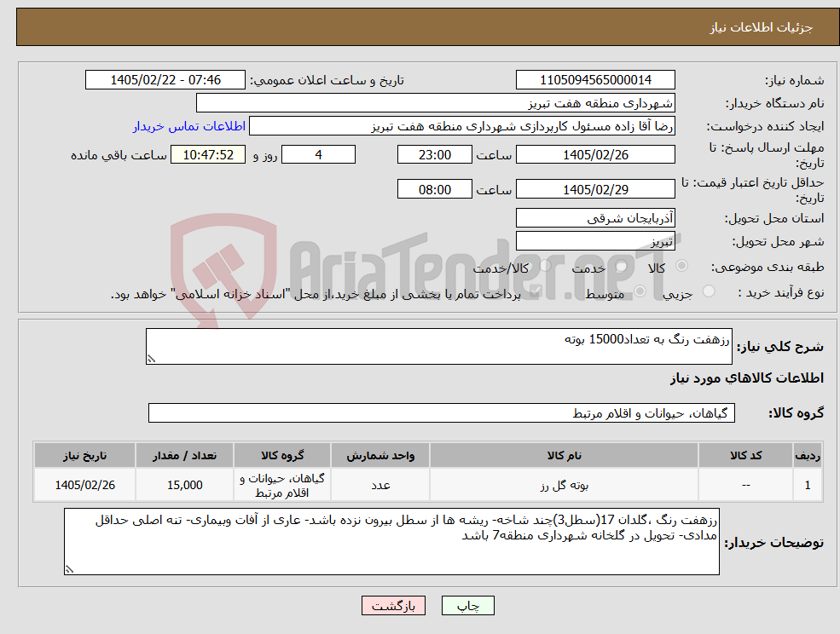The width and height of the screenshot is (840, 634).
Task: Click the city field تبریز
Action: point(595,241)
